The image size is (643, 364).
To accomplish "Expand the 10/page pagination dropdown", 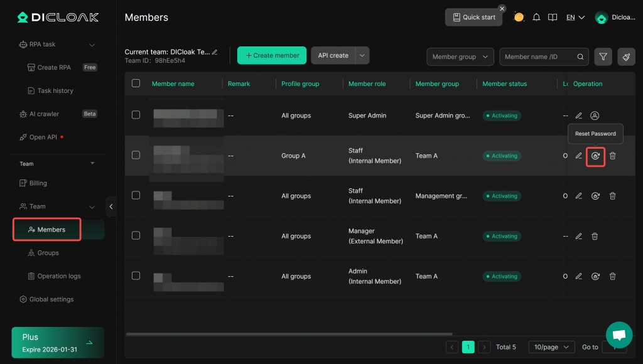I will click(551, 347).
